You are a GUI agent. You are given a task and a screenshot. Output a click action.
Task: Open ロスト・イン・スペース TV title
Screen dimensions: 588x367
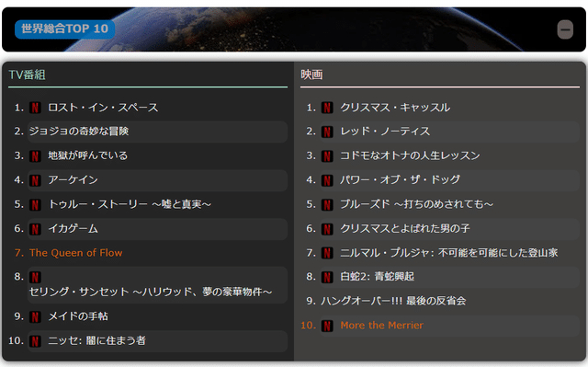103,108
